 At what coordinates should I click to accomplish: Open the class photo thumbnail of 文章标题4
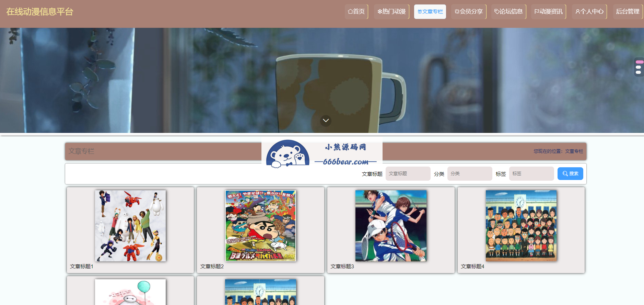(x=521, y=226)
